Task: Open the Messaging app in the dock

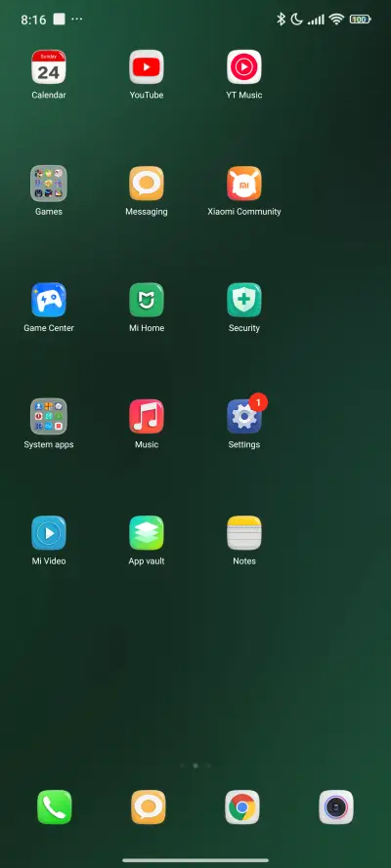Action: pos(149,807)
